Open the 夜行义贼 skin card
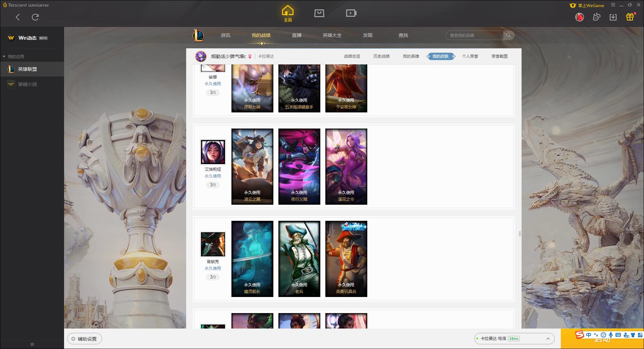 (299, 166)
